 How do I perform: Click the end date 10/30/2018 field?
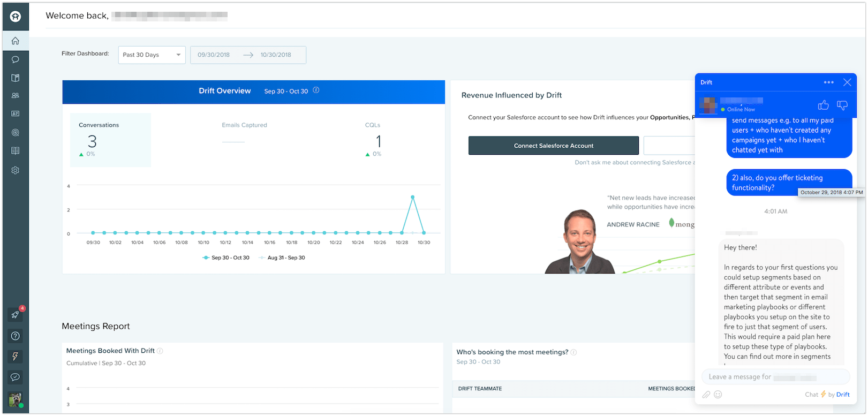pos(276,55)
